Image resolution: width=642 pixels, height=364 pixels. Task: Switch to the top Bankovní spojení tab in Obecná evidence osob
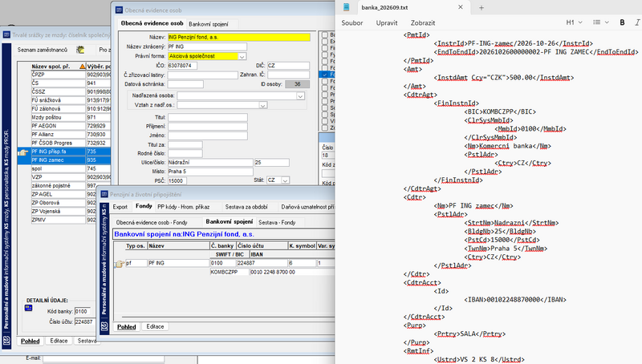click(209, 24)
